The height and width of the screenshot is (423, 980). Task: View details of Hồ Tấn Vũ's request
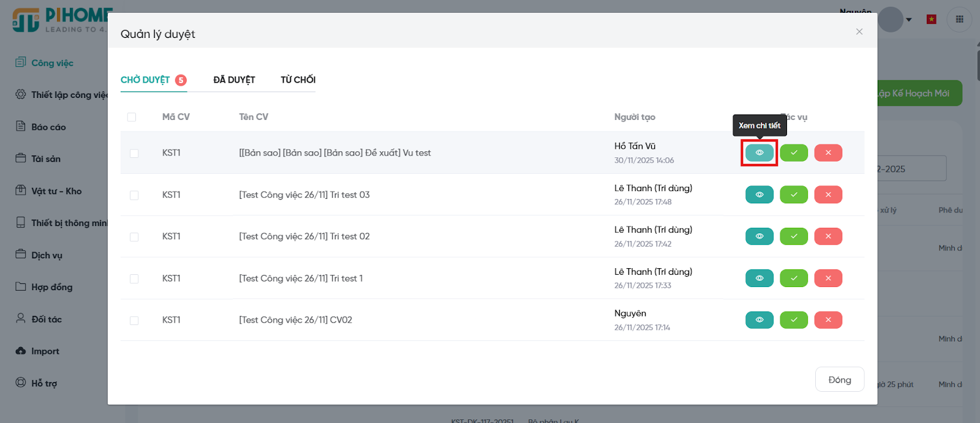pyautogui.click(x=759, y=152)
